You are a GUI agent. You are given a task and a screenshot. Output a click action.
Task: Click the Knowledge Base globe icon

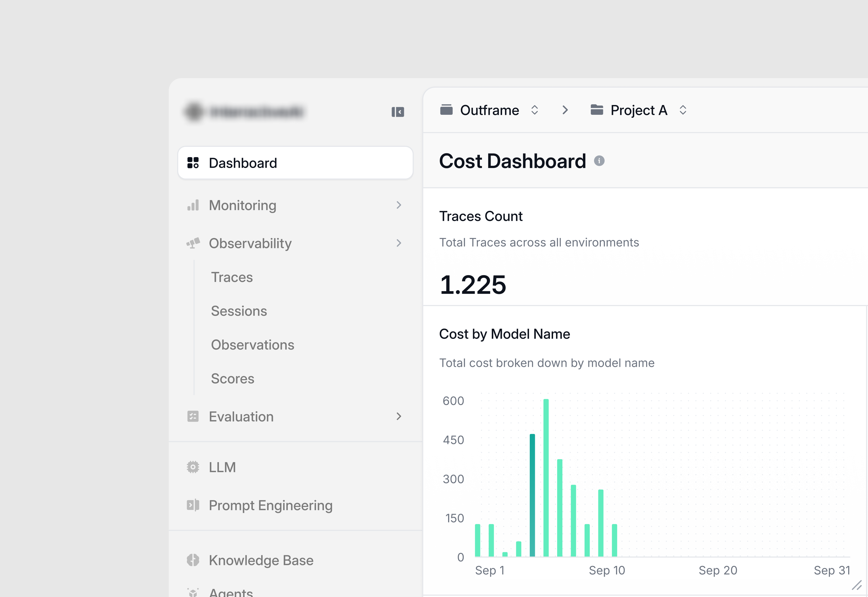point(193,560)
